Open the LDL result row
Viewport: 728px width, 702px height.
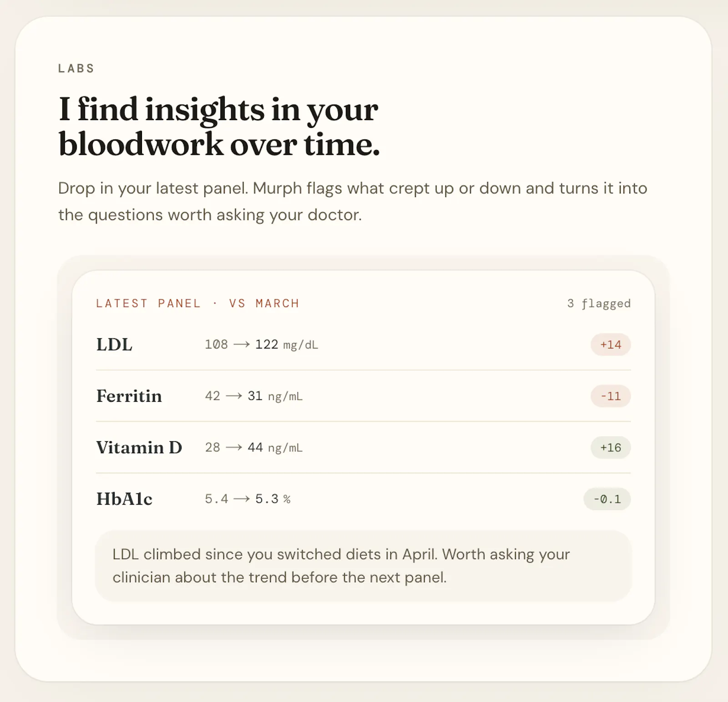click(x=363, y=344)
